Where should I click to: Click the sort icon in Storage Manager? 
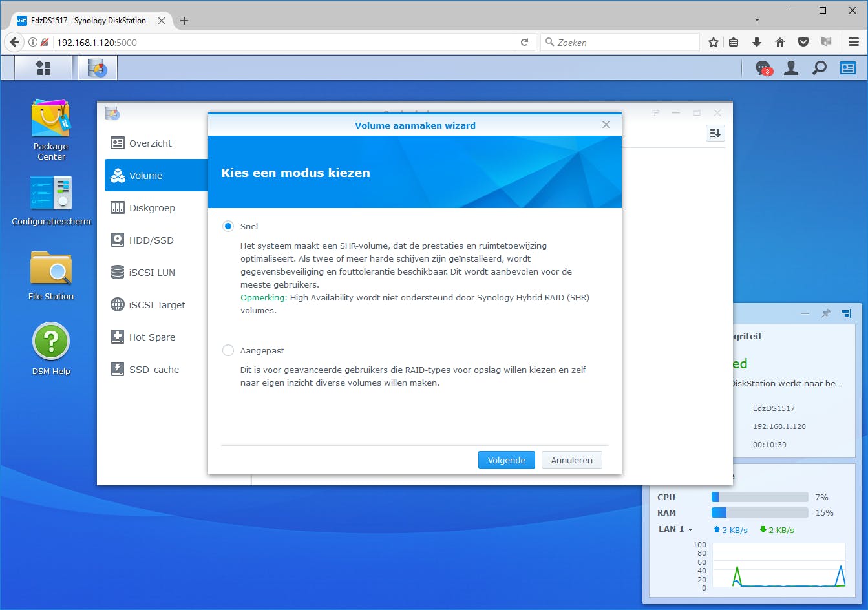click(715, 133)
